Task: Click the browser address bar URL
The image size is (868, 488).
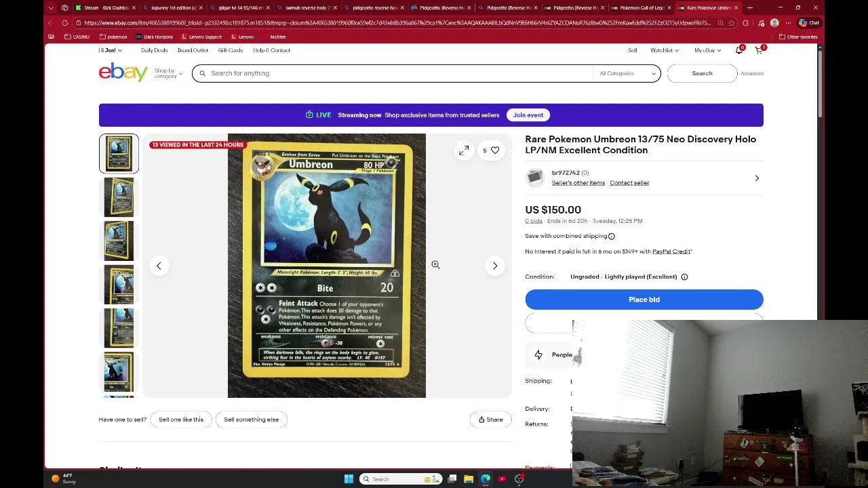Action: click(x=397, y=22)
